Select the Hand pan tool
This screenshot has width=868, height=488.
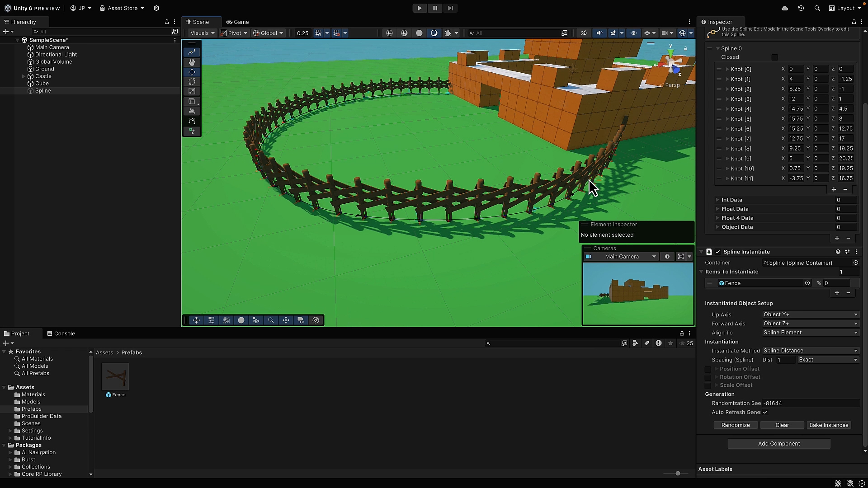(192, 62)
